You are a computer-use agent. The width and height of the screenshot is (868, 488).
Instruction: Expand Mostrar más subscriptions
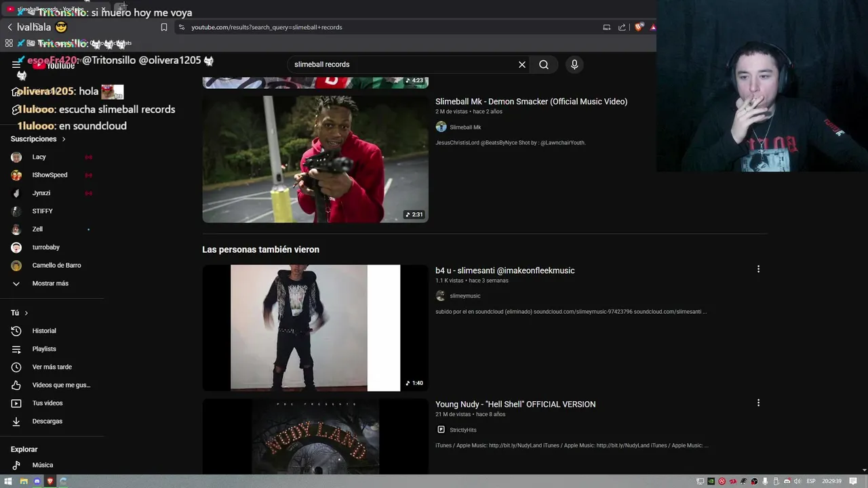[x=52, y=283]
